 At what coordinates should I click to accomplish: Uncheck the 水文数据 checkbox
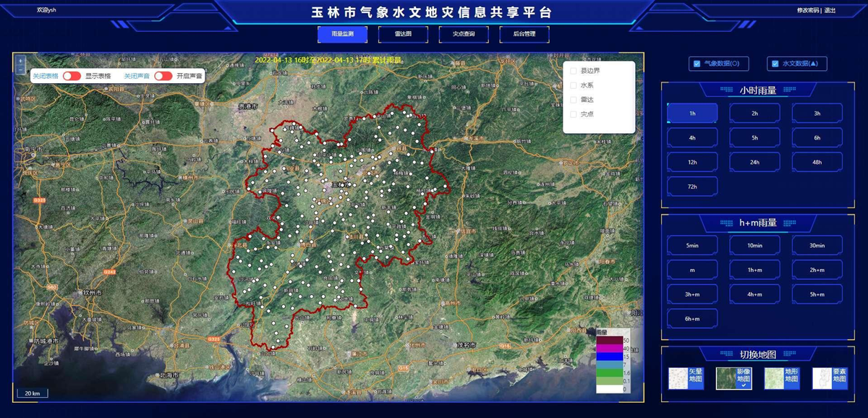[x=775, y=64]
